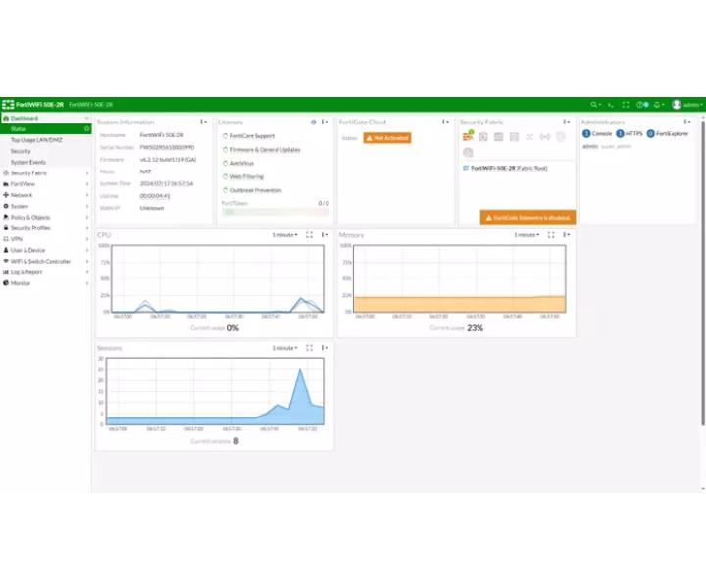Image resolution: width=706 pixels, height=588 pixels.
Task: Open the search icon in top bar
Action: tap(593, 105)
